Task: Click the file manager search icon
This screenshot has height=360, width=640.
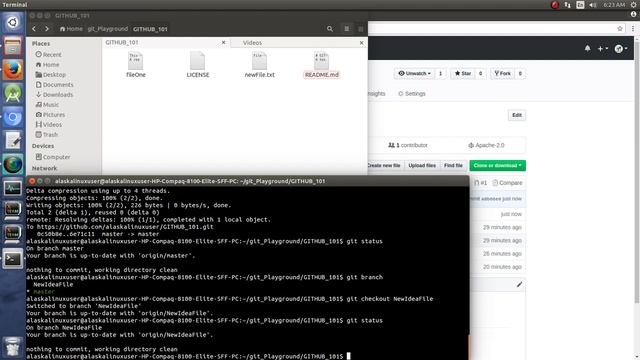Action: (x=330, y=29)
